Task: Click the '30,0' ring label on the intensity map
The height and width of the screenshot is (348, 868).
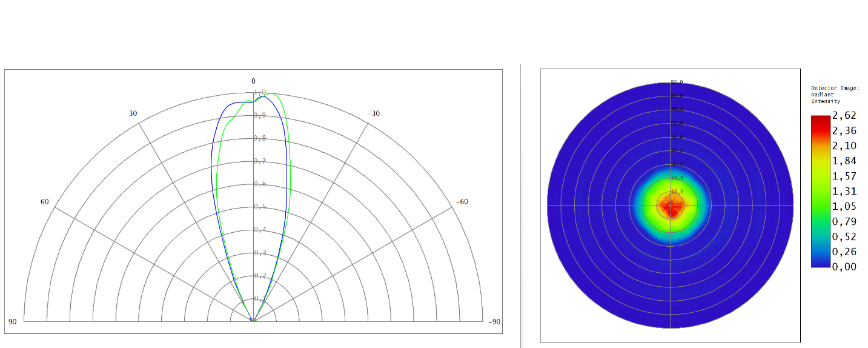Action: (x=677, y=164)
